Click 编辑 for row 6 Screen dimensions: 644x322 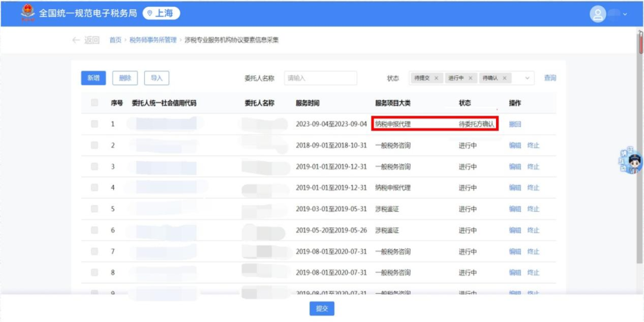[515, 230]
